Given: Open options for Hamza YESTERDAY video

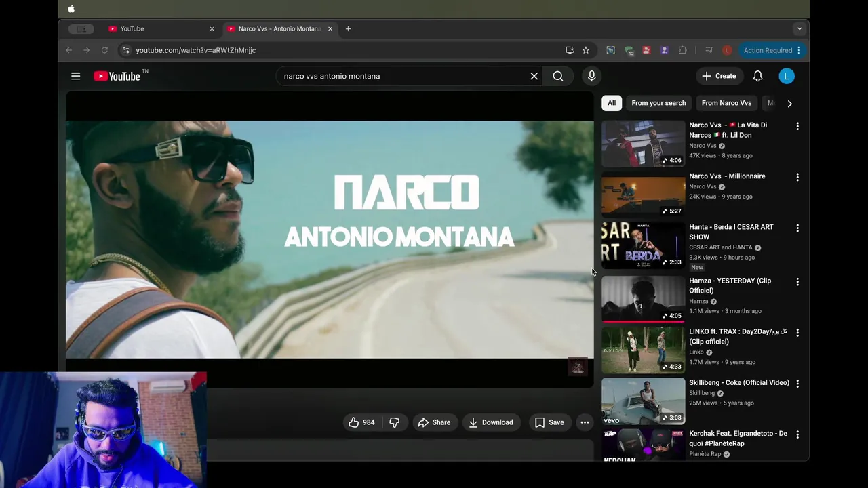Looking at the screenshot, I should [797, 281].
